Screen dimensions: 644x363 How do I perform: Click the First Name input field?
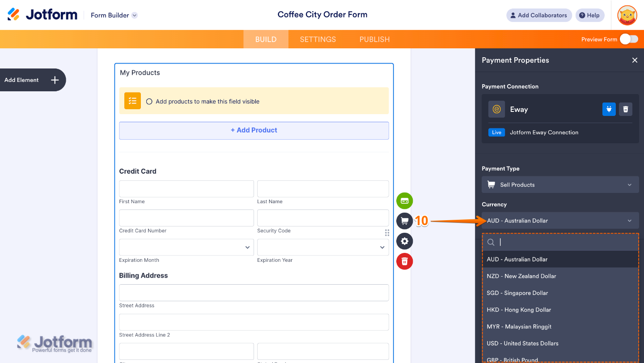(186, 189)
